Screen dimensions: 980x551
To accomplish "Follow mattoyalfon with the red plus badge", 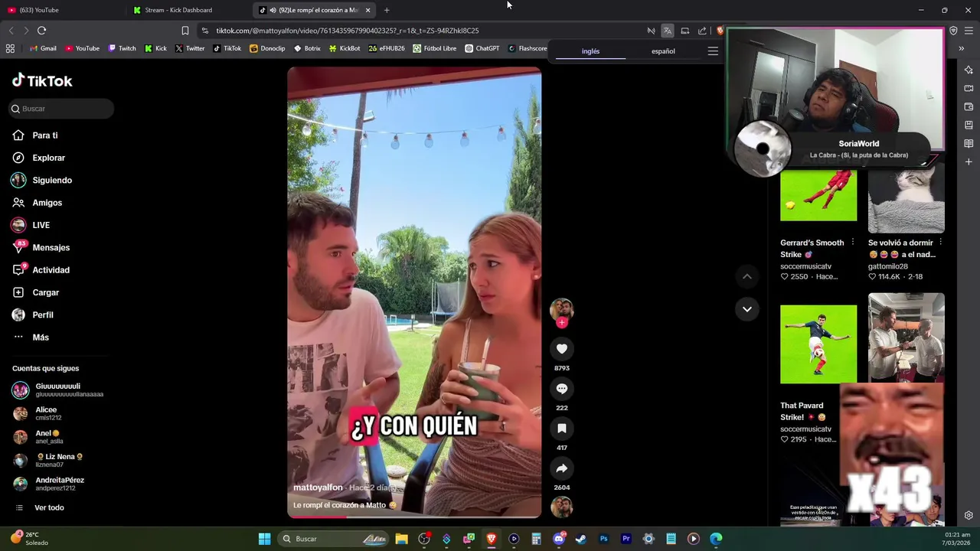I will [562, 323].
